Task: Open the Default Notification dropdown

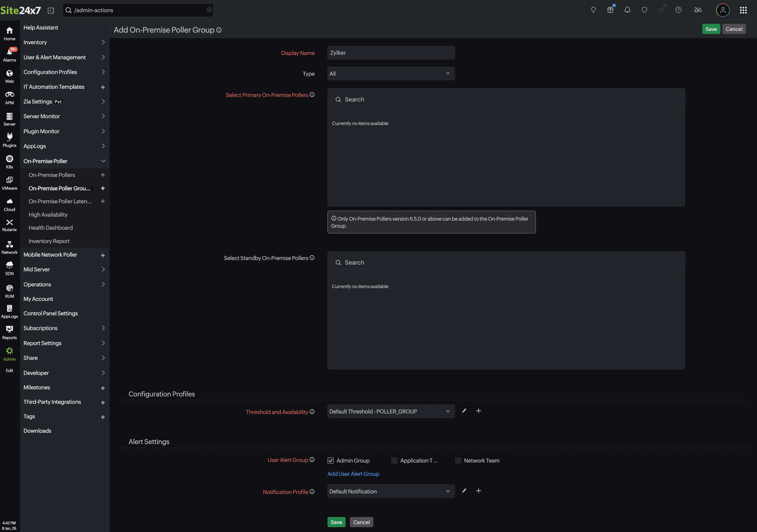Action: click(x=391, y=491)
